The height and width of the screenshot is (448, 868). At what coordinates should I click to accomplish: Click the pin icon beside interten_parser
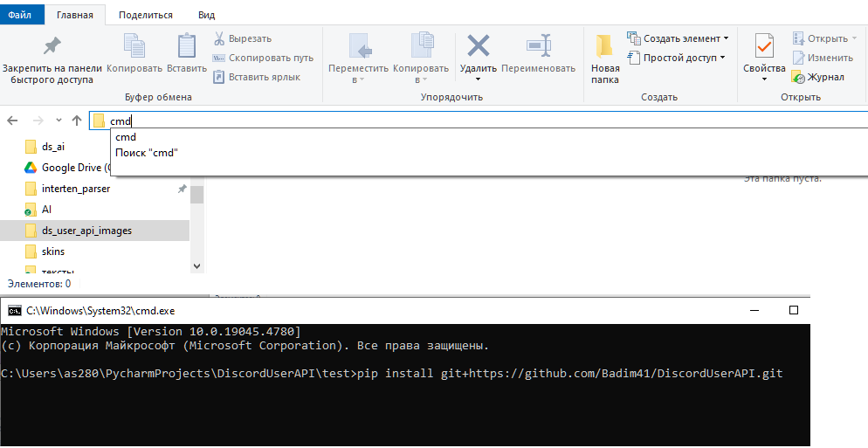pos(183,189)
